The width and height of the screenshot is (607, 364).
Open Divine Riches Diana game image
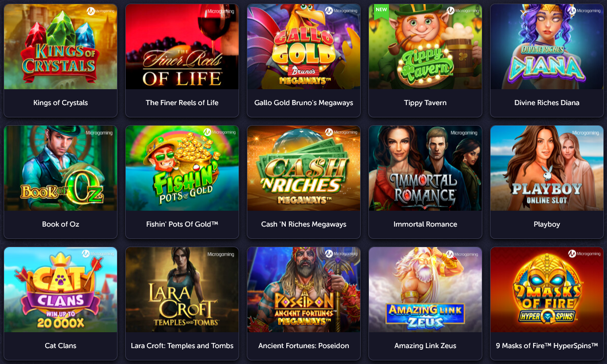tap(546, 47)
